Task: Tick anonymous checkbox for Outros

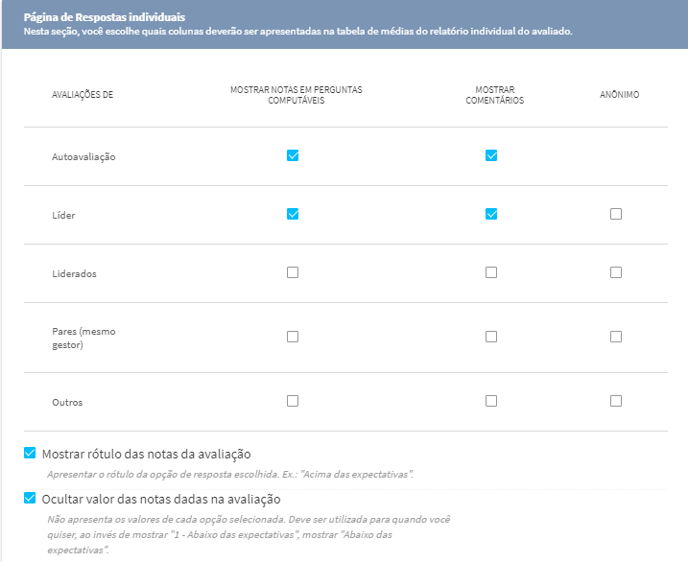Action: (x=616, y=401)
